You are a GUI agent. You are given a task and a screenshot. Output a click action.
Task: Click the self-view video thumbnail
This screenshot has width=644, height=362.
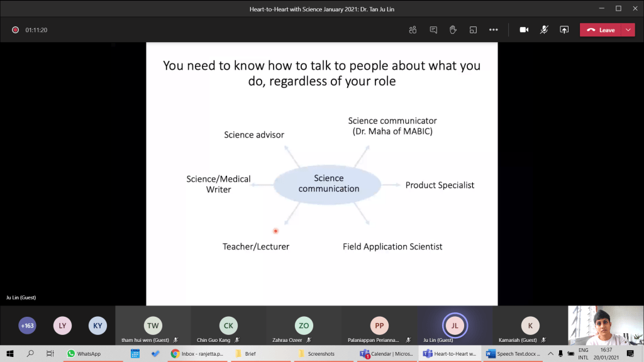[602, 326]
